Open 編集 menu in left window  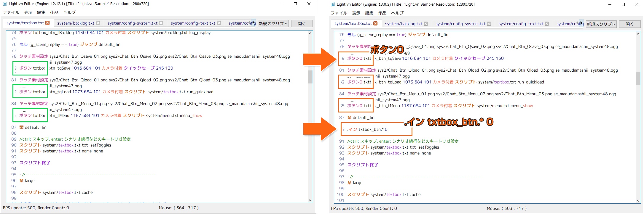41,12
